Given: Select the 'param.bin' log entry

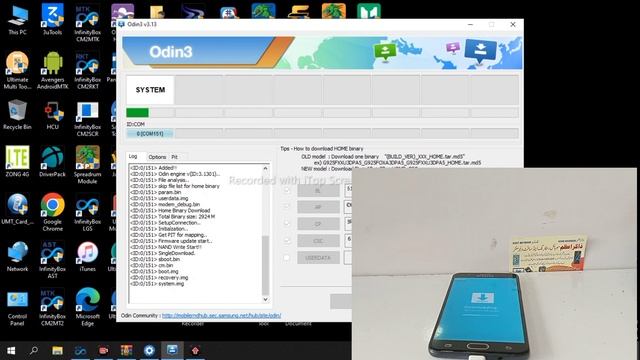Looking at the screenshot, I should click(x=156, y=192).
